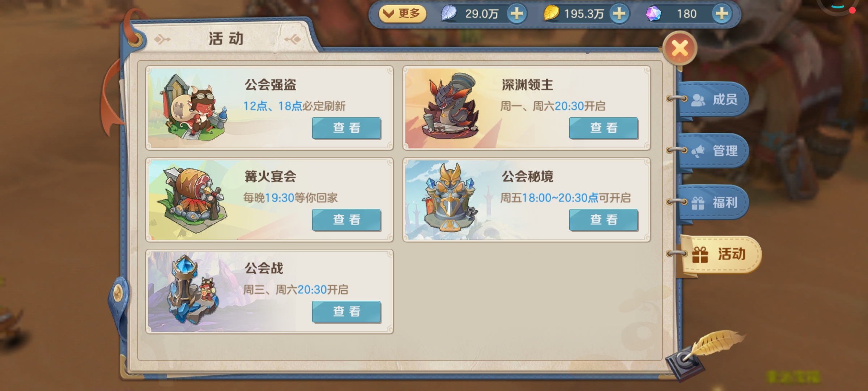Add gold with the 195.3万 plus icon
The width and height of the screenshot is (868, 391).
tap(619, 14)
